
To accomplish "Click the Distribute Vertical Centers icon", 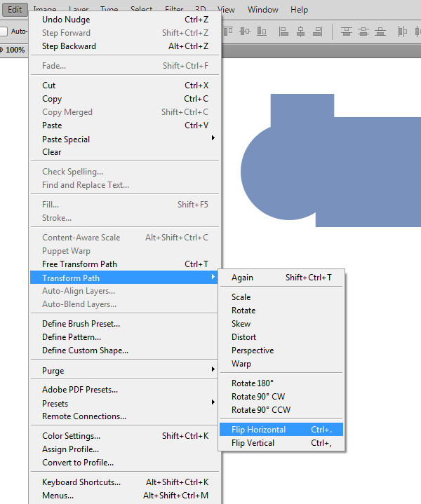I will click(363, 31).
